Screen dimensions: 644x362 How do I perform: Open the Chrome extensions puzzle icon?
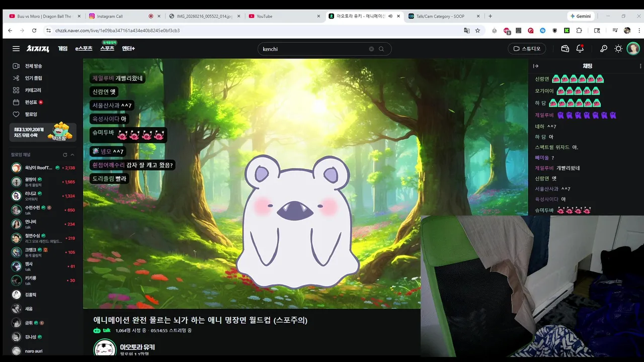pyautogui.click(x=579, y=31)
